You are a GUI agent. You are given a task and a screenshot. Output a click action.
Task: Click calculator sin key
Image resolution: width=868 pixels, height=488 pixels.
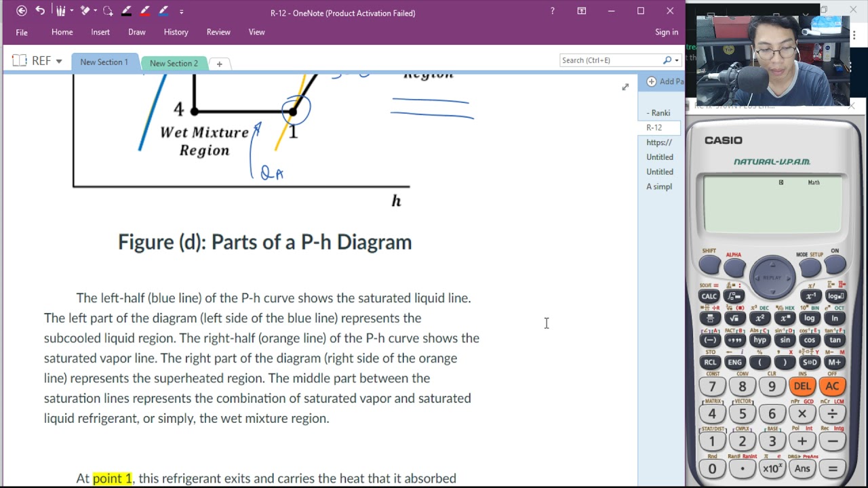tap(785, 340)
